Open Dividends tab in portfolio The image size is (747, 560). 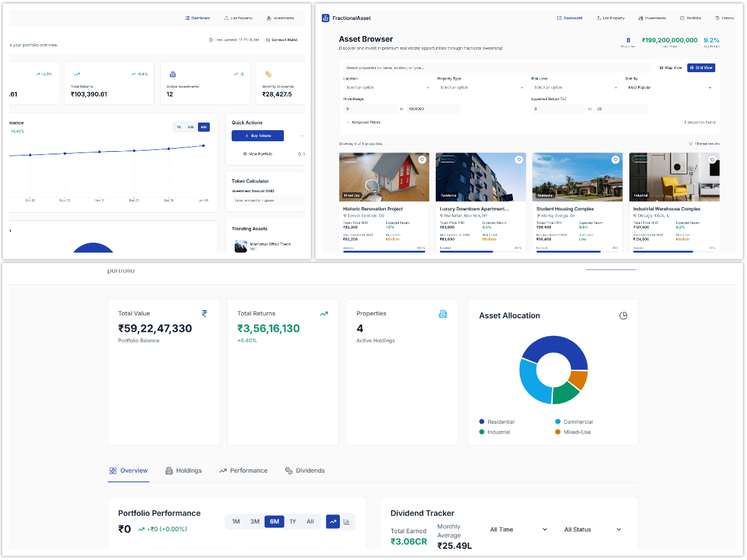pyautogui.click(x=305, y=471)
